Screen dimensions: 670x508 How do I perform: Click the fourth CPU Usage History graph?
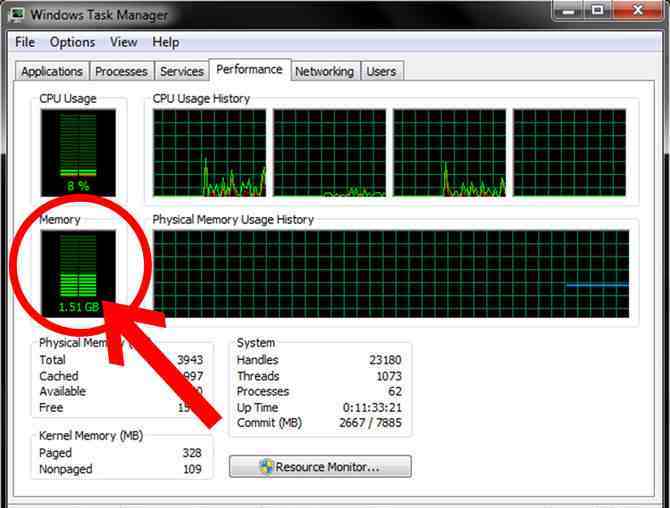tap(570, 153)
